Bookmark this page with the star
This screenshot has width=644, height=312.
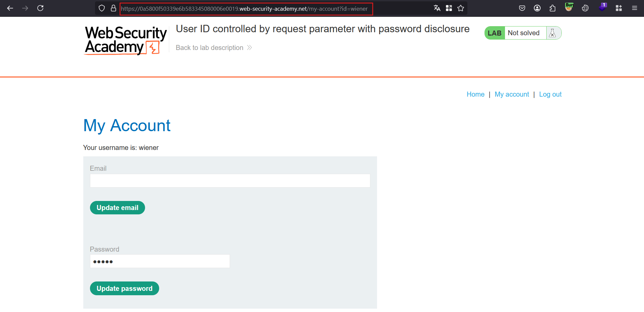pyautogui.click(x=461, y=8)
